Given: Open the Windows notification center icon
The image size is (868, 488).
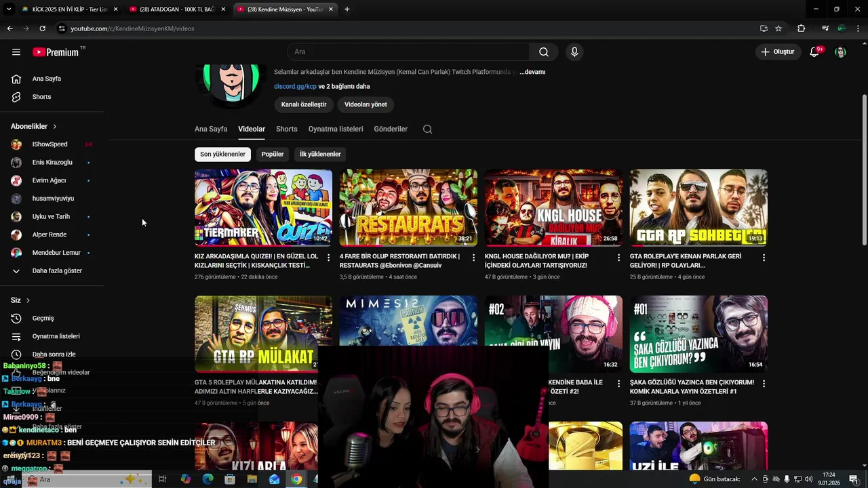Looking at the screenshot, I should coord(853,479).
